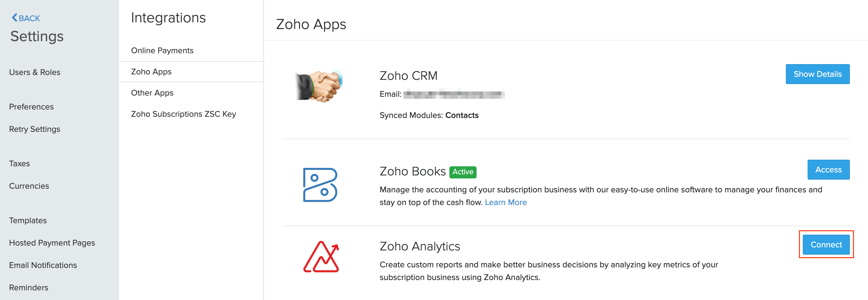Click the Back chevron arrow icon
Viewport: 868px width, 300px height.
pos(14,18)
